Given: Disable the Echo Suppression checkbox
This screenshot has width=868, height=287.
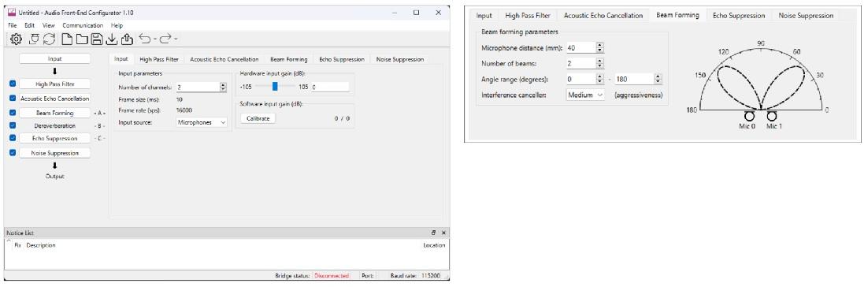Looking at the screenshot, I should [x=13, y=138].
